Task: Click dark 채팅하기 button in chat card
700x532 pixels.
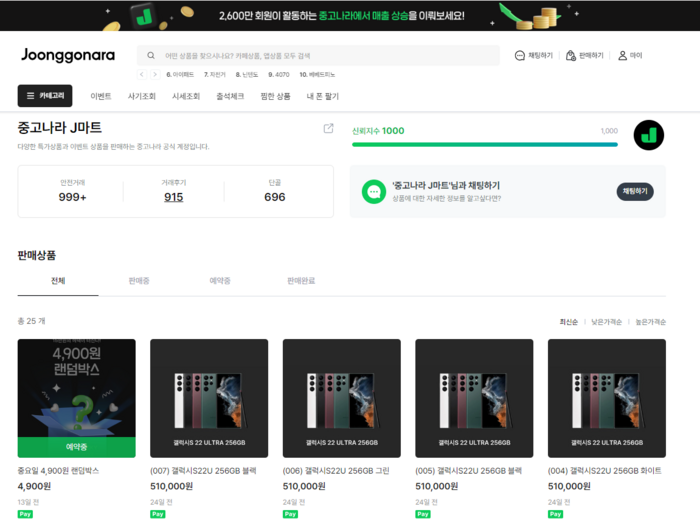Action: [635, 191]
